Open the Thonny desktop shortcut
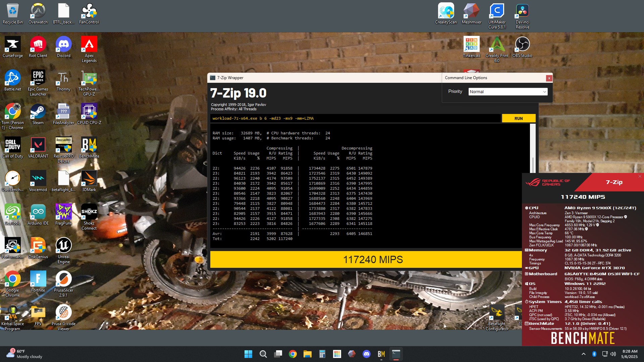644x362 pixels. click(x=63, y=81)
